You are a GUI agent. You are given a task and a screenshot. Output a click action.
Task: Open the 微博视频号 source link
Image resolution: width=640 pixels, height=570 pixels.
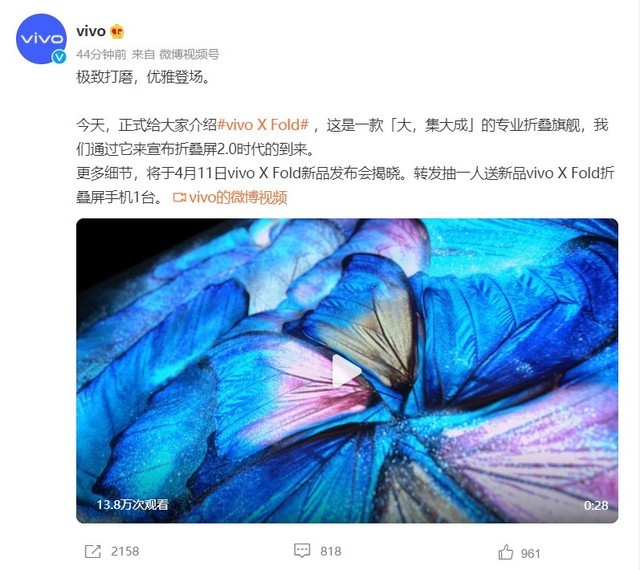pos(189,54)
